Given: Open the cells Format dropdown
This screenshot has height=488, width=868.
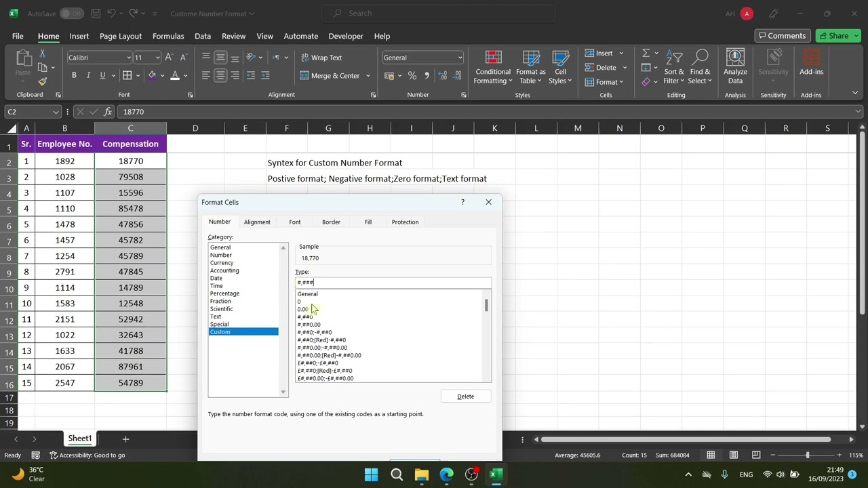Looking at the screenshot, I should coord(604,82).
